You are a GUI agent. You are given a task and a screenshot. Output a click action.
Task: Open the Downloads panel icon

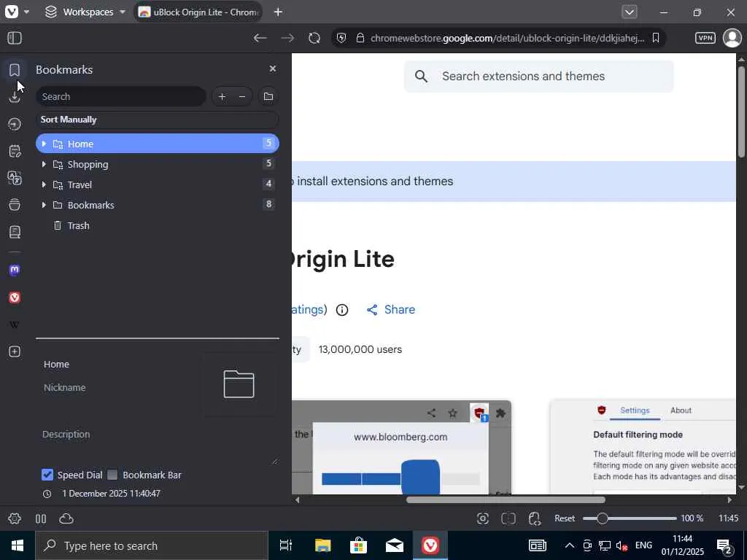[x=15, y=97]
